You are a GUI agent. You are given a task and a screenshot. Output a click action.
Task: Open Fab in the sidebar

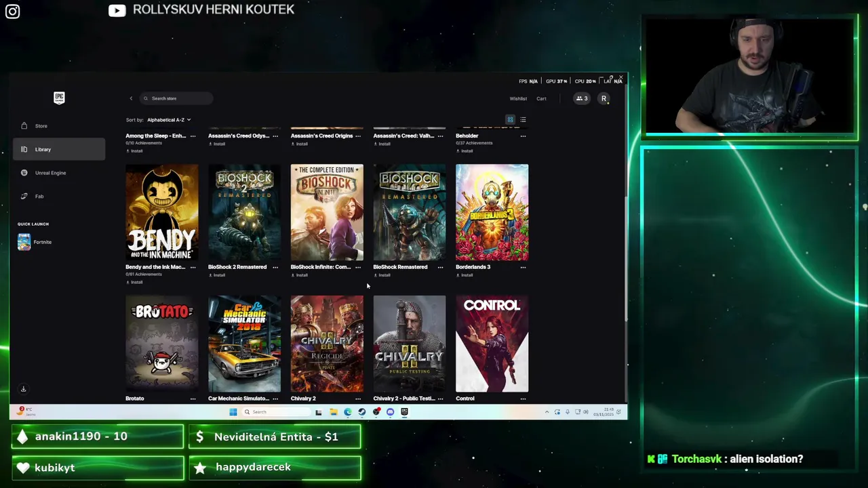point(59,197)
